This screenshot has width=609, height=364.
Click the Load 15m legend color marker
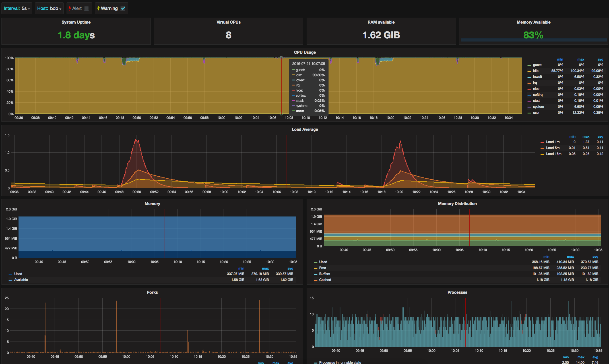click(542, 154)
